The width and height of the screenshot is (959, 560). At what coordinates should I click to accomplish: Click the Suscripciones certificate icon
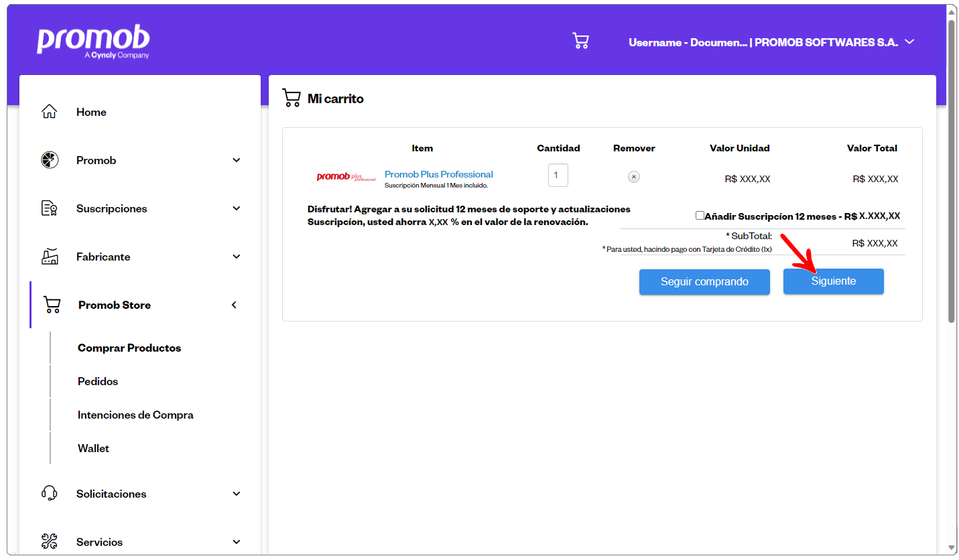(x=50, y=208)
